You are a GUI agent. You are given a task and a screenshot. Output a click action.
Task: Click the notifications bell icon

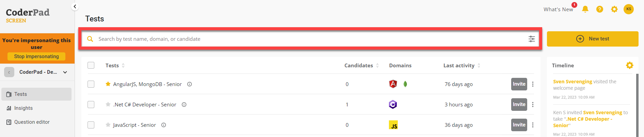[x=585, y=9]
